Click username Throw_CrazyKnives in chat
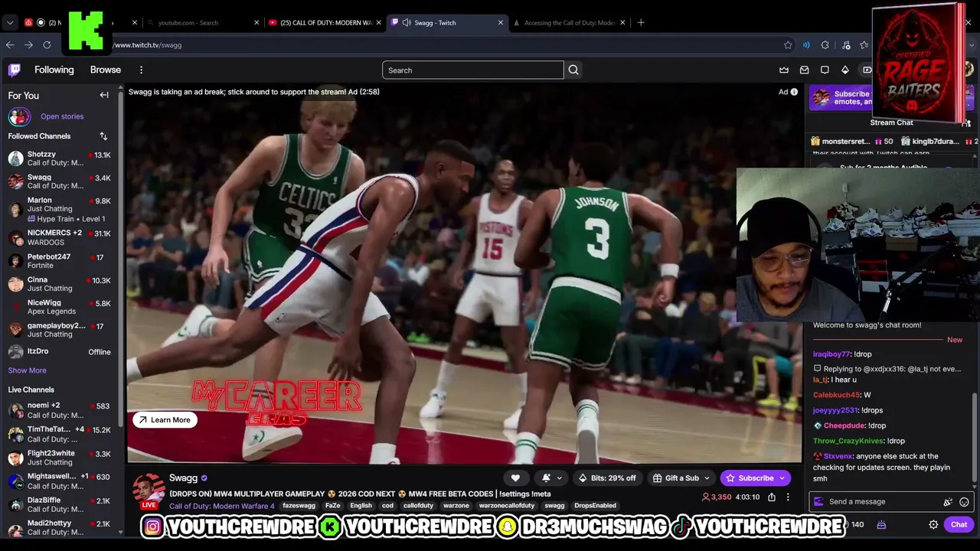Screen dimensions: 980x551 [849, 441]
